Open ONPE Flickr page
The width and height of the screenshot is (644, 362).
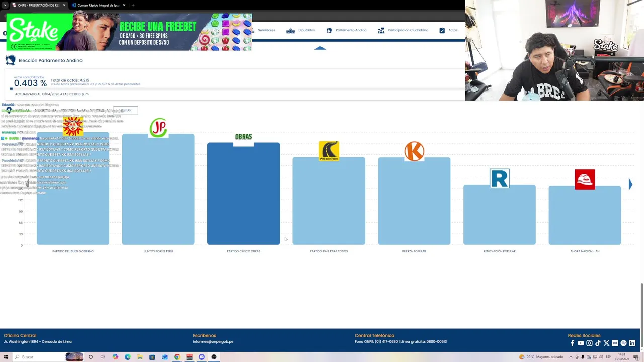coord(615,343)
